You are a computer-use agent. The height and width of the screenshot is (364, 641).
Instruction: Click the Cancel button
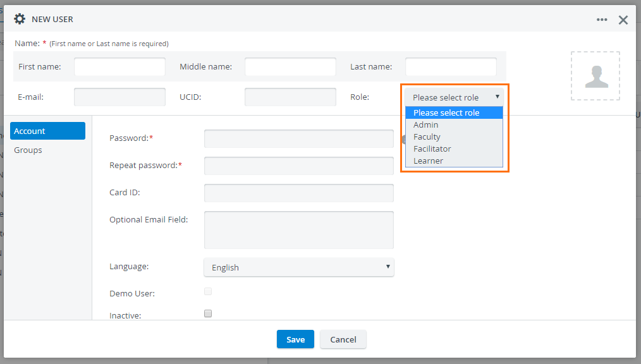(x=343, y=339)
